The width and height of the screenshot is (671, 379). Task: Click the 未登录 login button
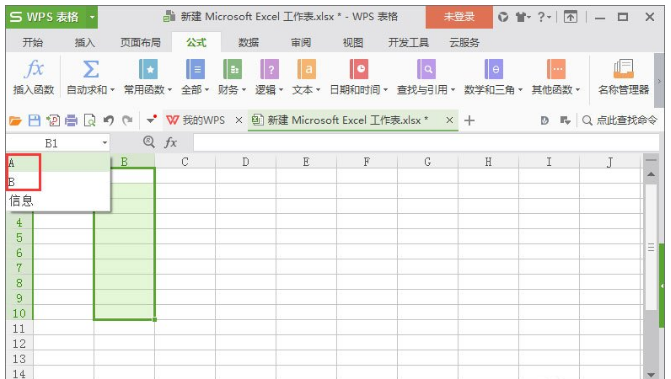click(x=459, y=17)
